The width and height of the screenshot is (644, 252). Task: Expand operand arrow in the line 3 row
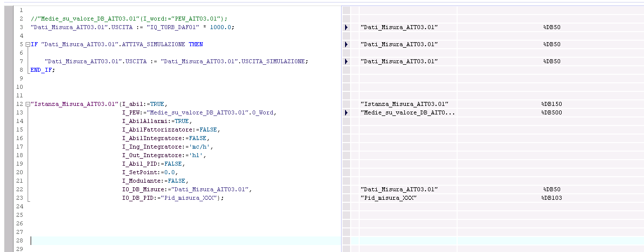tap(346, 27)
